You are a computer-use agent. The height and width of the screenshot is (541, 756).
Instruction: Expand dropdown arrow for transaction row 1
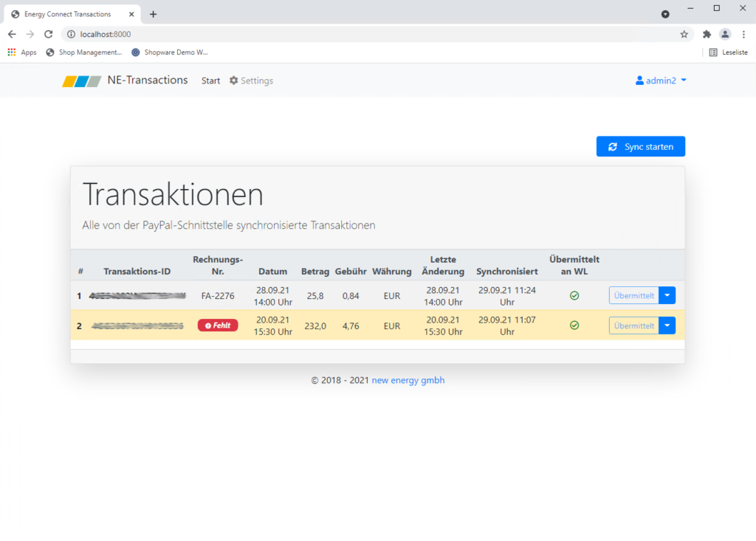[x=667, y=296]
